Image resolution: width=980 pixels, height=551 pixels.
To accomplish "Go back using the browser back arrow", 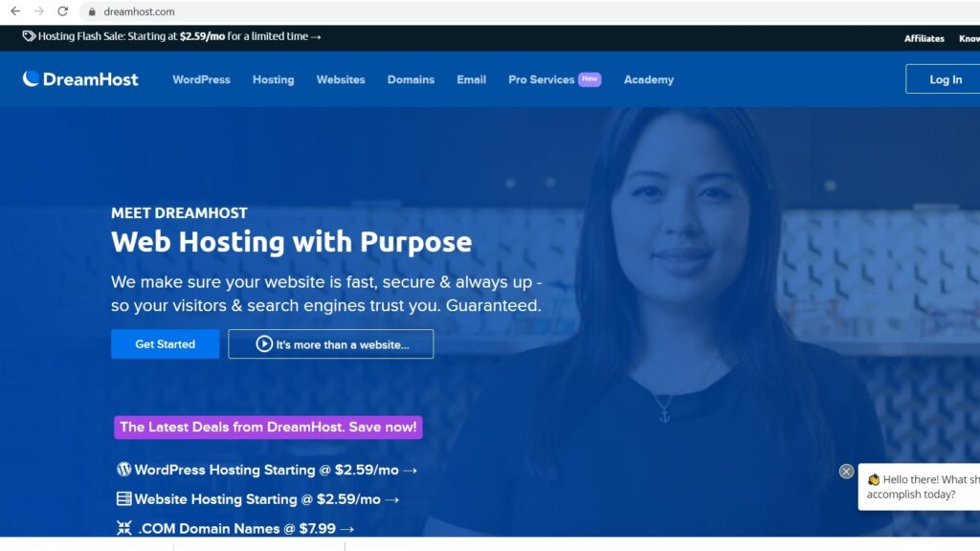I will click(x=15, y=11).
